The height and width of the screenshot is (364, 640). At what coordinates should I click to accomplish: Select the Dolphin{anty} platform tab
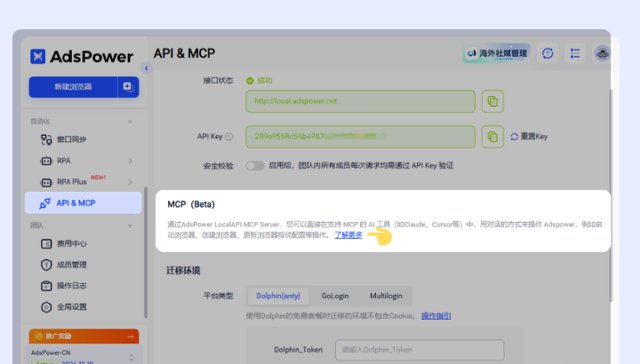pos(278,296)
